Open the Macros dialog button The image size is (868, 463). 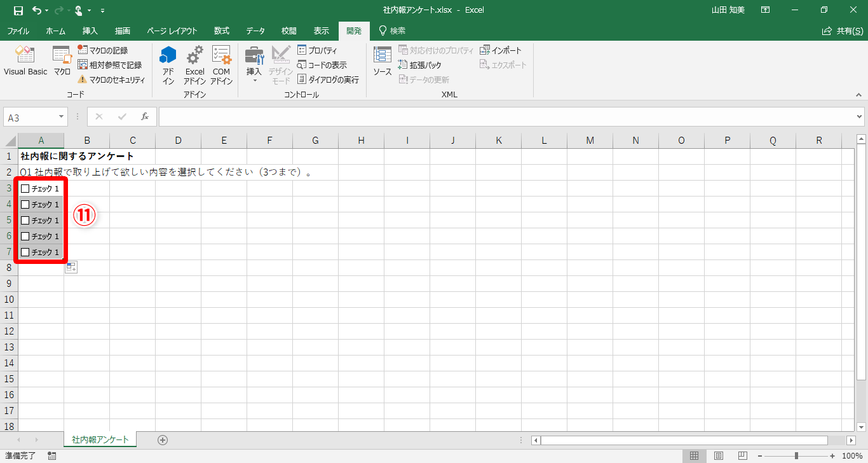click(62, 62)
